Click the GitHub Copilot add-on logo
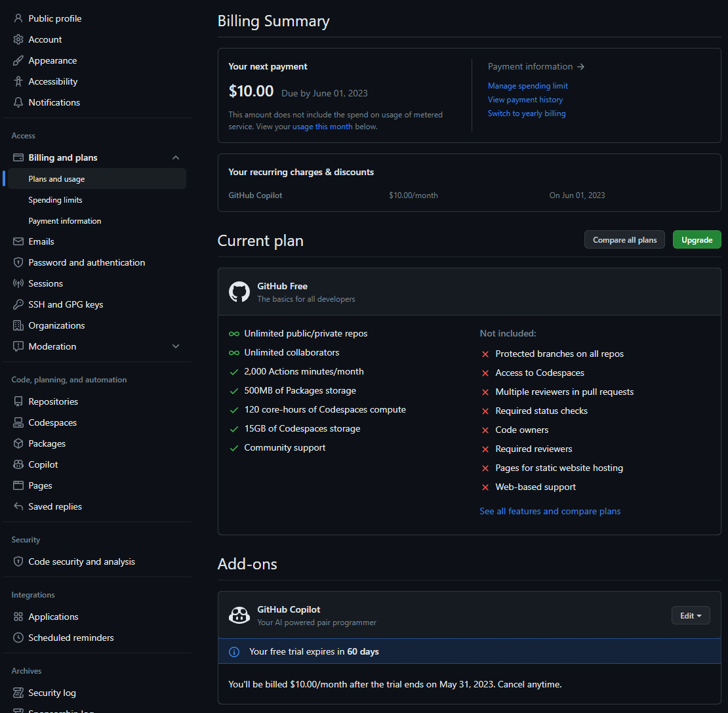The height and width of the screenshot is (713, 728). pyautogui.click(x=239, y=615)
